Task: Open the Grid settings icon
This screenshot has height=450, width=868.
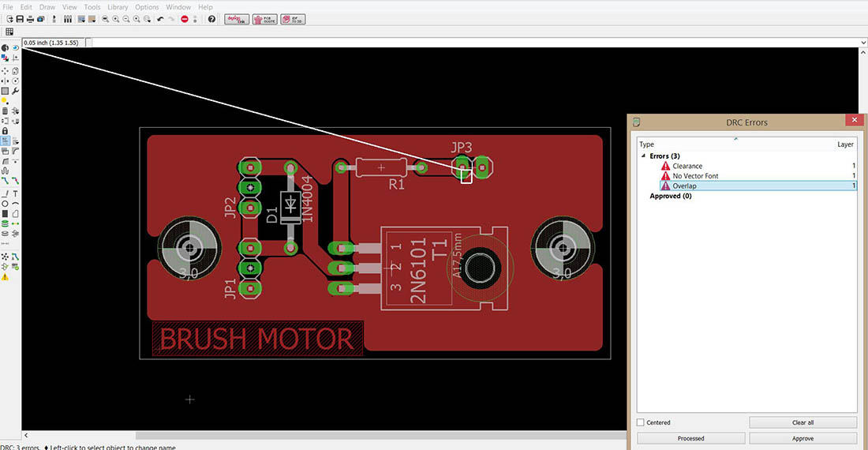Action: 9,32
